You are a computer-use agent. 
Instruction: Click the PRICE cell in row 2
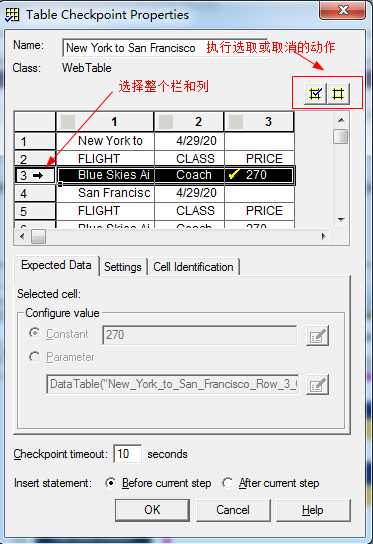(x=259, y=159)
